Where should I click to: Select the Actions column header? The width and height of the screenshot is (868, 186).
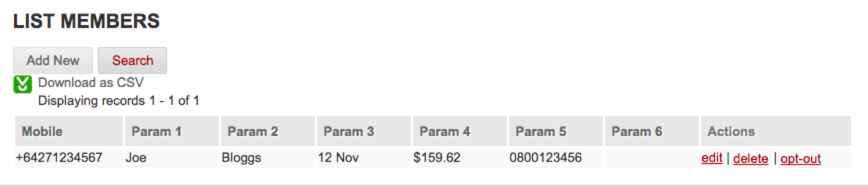731,131
